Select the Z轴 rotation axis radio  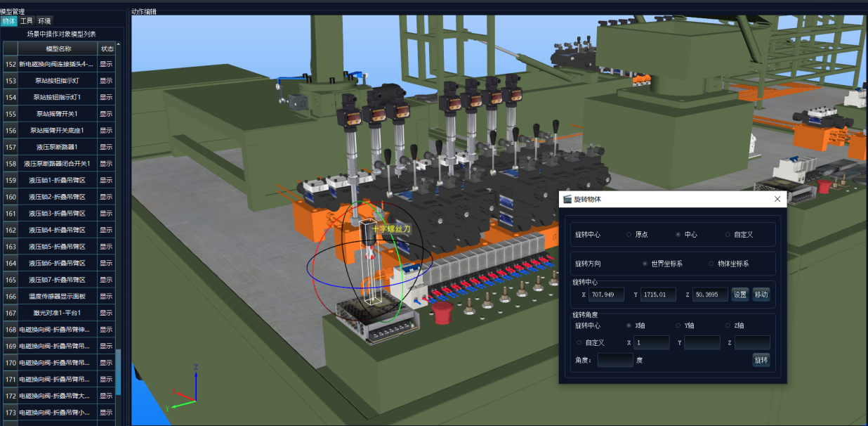pos(728,325)
